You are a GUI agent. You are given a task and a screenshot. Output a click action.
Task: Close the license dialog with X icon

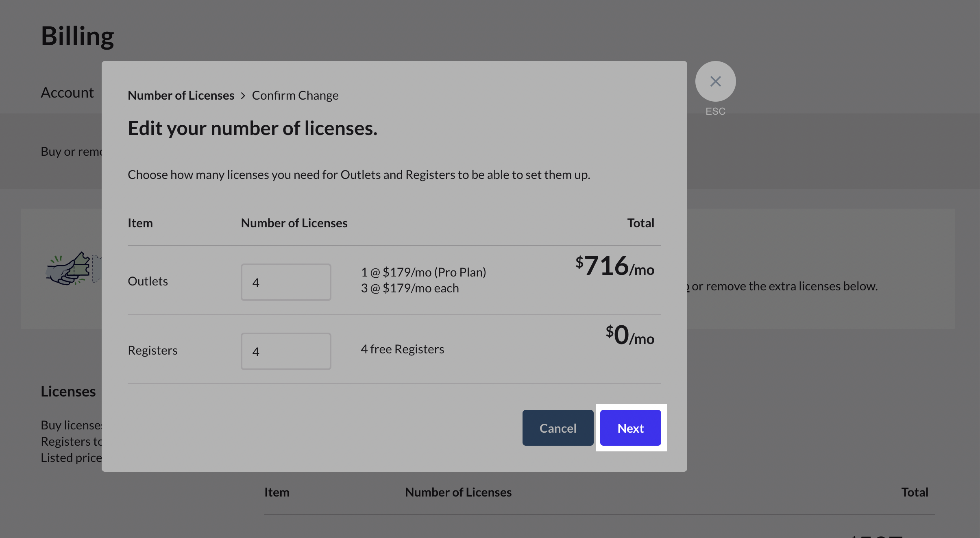click(715, 81)
